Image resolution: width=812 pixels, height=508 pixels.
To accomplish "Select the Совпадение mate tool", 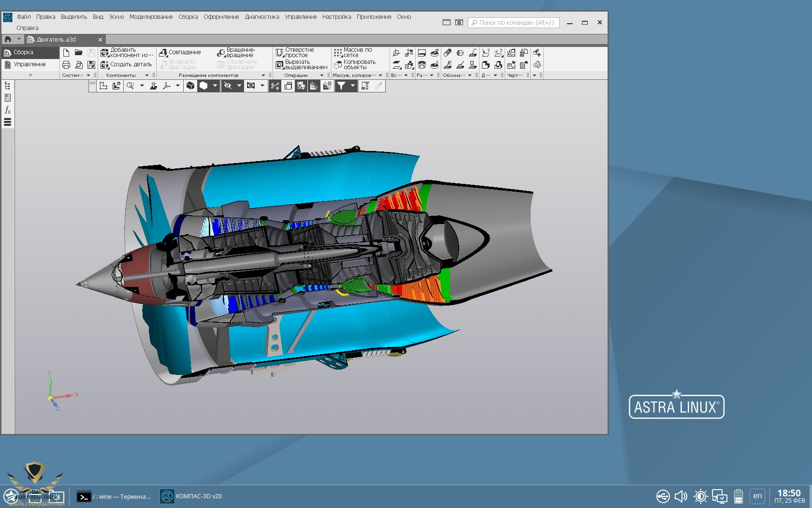I will point(180,52).
